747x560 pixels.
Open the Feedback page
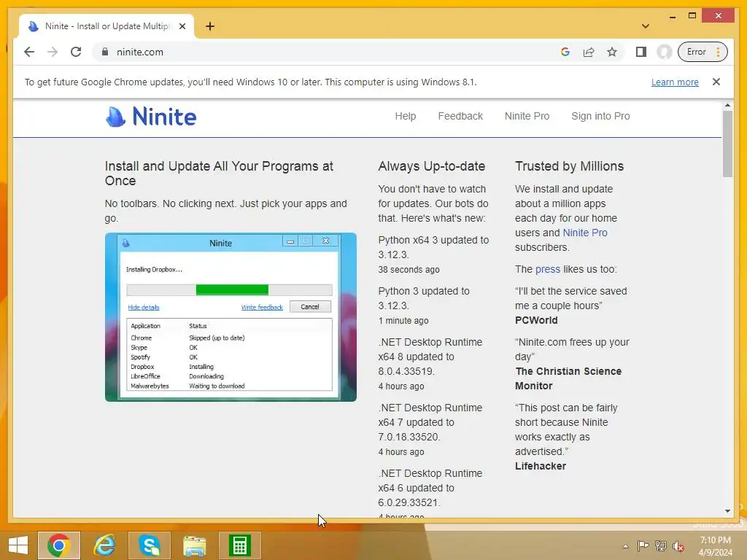[x=460, y=116]
